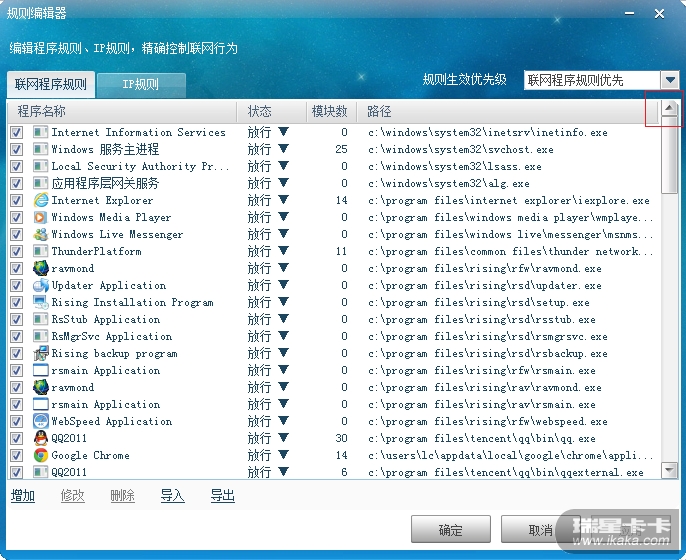Uncheck the Updater Application checkbox

[x=17, y=285]
